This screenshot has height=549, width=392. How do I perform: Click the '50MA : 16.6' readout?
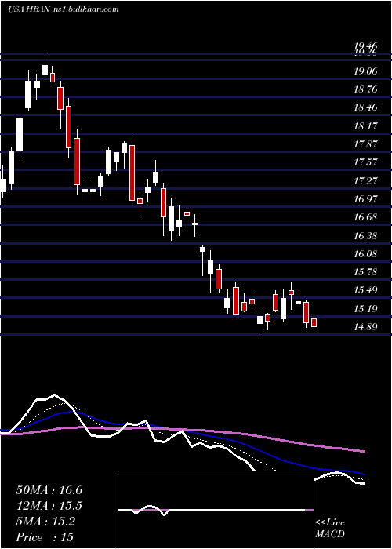coord(49,490)
